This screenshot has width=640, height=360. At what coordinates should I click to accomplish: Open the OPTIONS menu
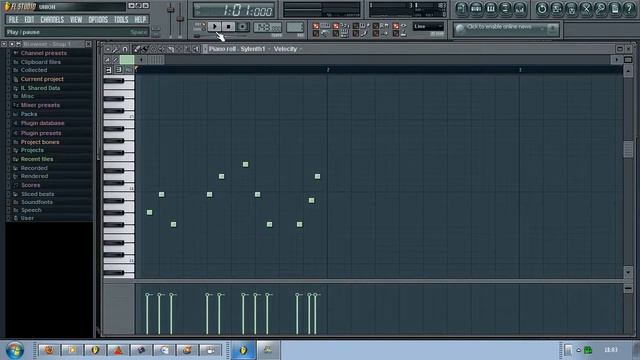point(98,20)
